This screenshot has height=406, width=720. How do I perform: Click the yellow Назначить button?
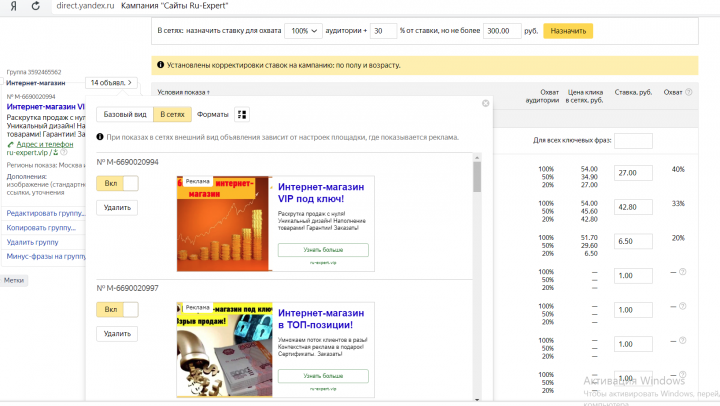[568, 31]
